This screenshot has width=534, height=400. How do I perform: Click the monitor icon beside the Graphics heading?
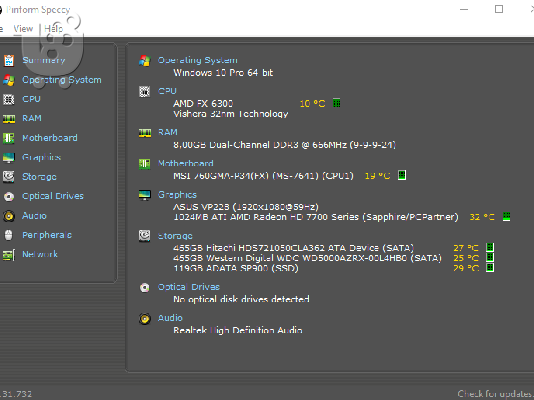[145, 195]
